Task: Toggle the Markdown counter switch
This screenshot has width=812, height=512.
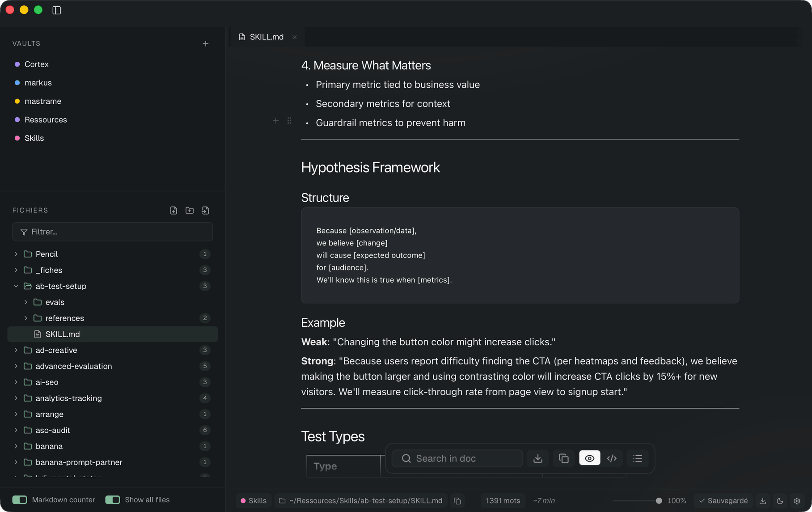Action: click(20, 499)
